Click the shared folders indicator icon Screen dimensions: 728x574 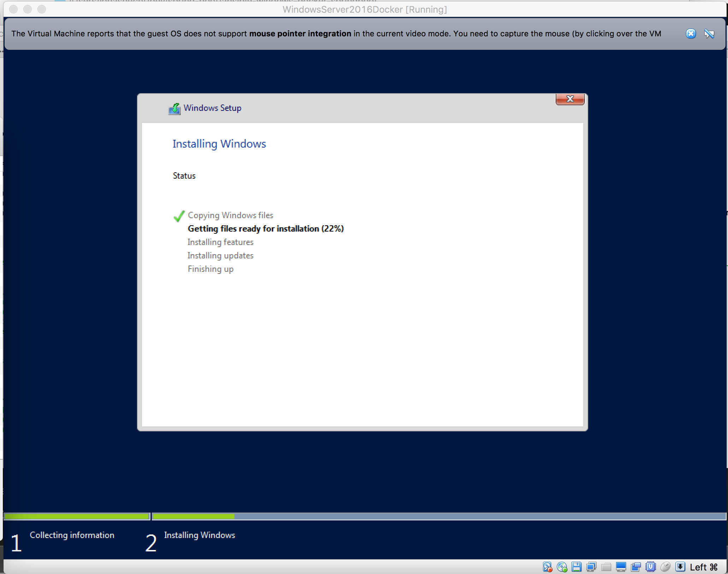[x=606, y=567]
